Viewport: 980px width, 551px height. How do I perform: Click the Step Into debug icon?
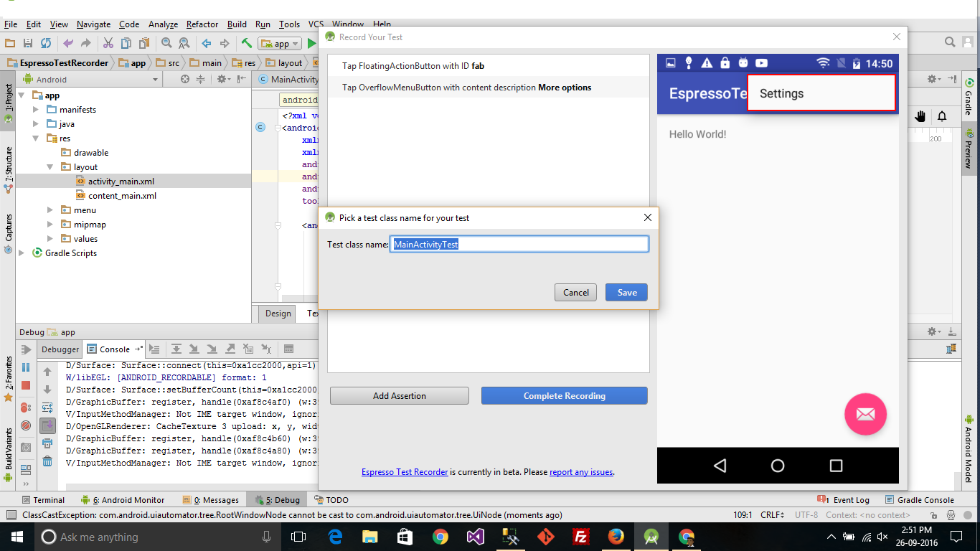click(x=194, y=349)
